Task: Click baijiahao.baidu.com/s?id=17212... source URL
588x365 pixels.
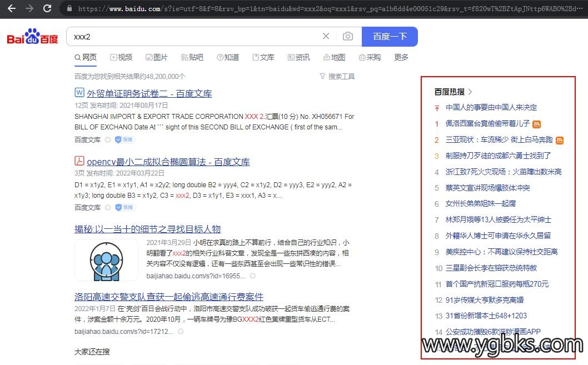Action: (x=124, y=331)
